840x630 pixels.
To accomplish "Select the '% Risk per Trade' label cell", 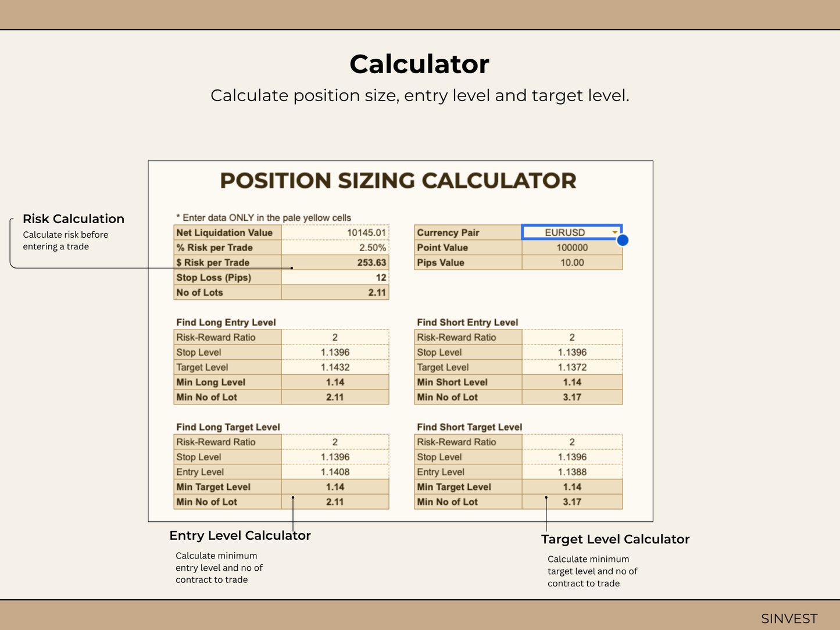I will [228, 248].
